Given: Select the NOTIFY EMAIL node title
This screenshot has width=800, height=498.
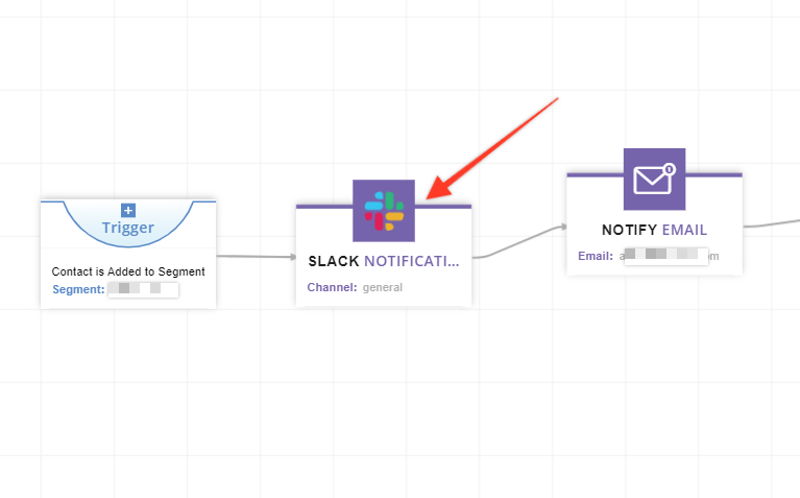Looking at the screenshot, I should [x=654, y=230].
